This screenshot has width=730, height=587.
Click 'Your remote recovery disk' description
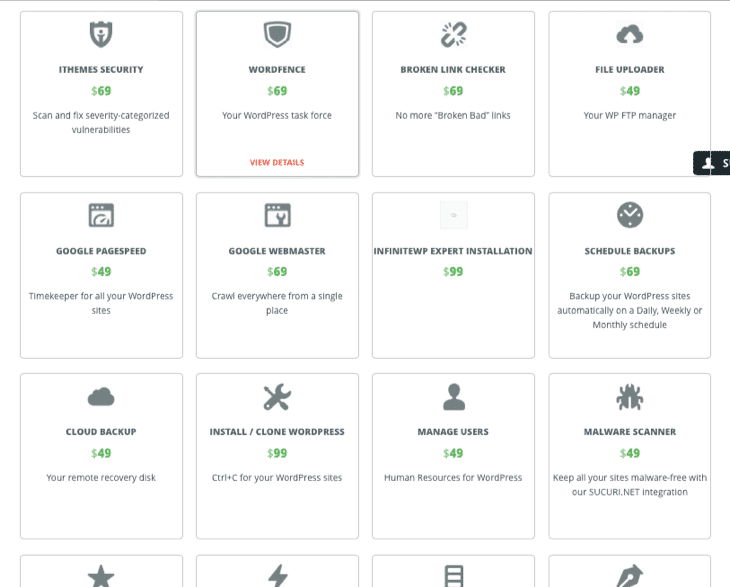101,478
